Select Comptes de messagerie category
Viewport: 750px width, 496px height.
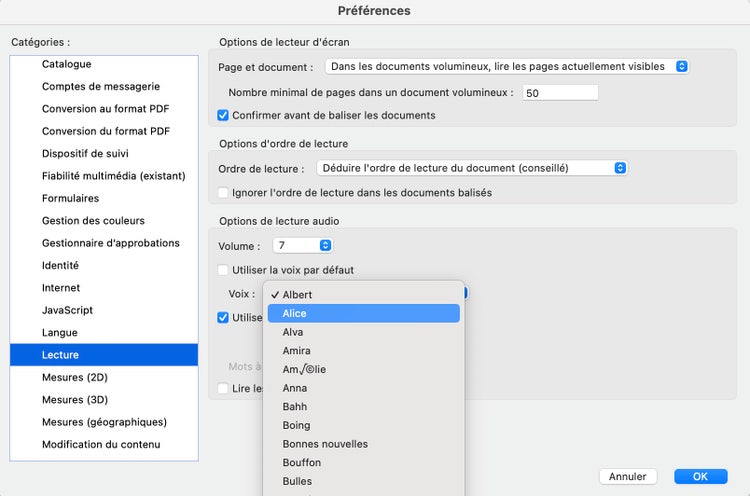tap(100, 87)
